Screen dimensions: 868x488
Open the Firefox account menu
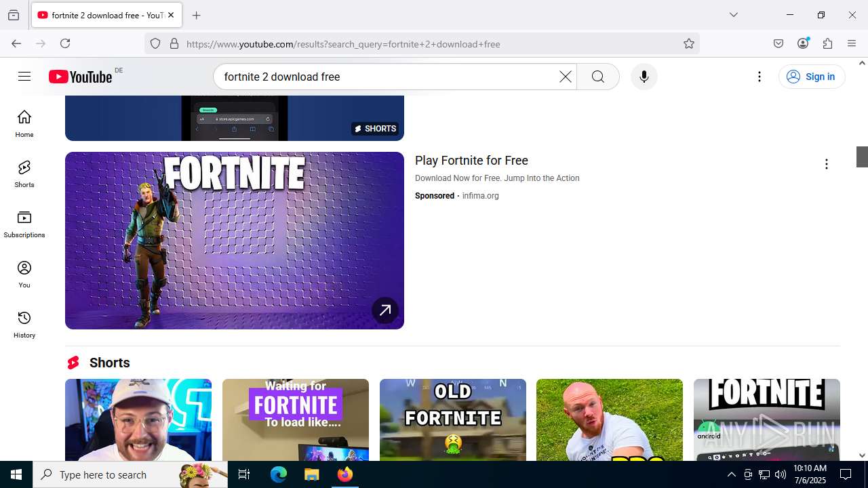tap(803, 43)
